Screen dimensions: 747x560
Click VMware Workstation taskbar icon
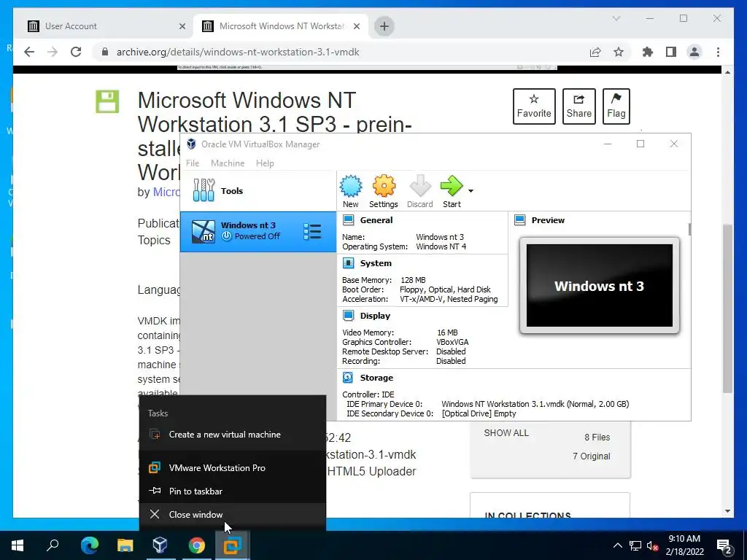(233, 545)
